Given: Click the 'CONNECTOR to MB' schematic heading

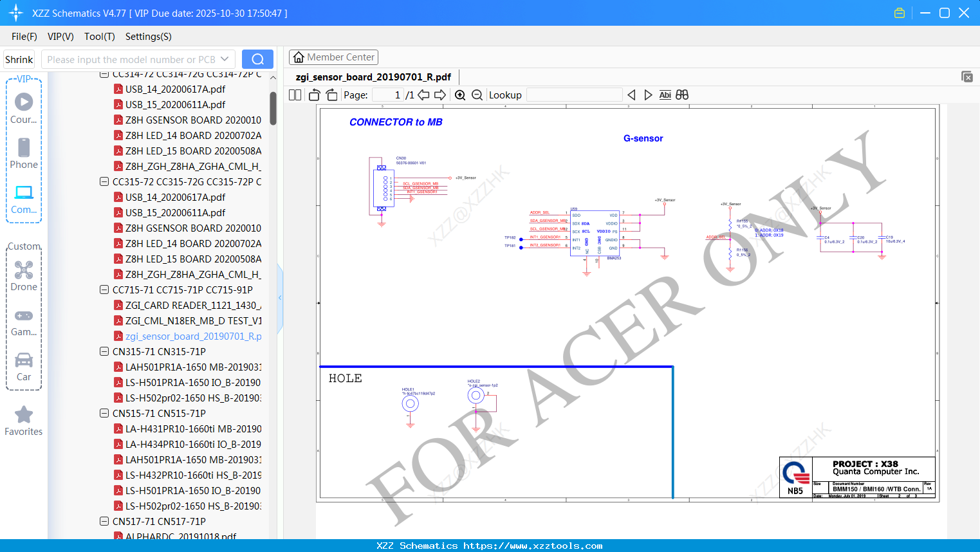Looking at the screenshot, I should click(396, 122).
